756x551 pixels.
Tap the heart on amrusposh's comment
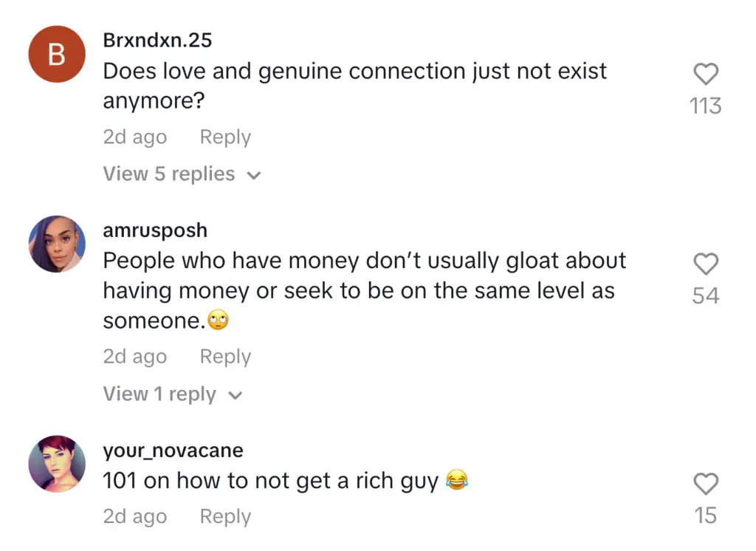coord(706,264)
